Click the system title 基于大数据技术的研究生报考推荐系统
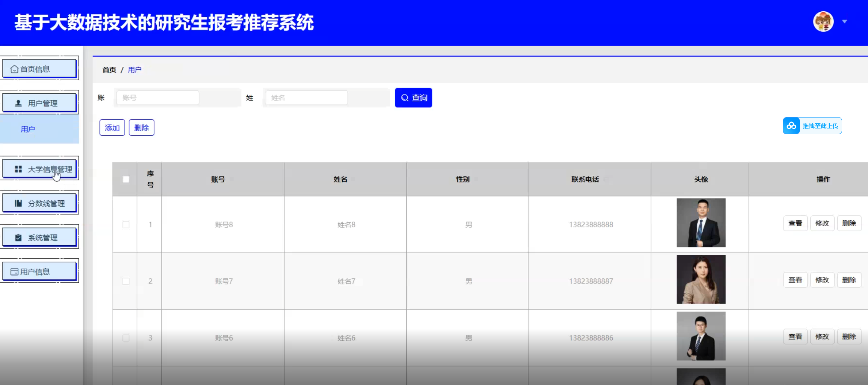The height and width of the screenshot is (385, 868). (164, 22)
